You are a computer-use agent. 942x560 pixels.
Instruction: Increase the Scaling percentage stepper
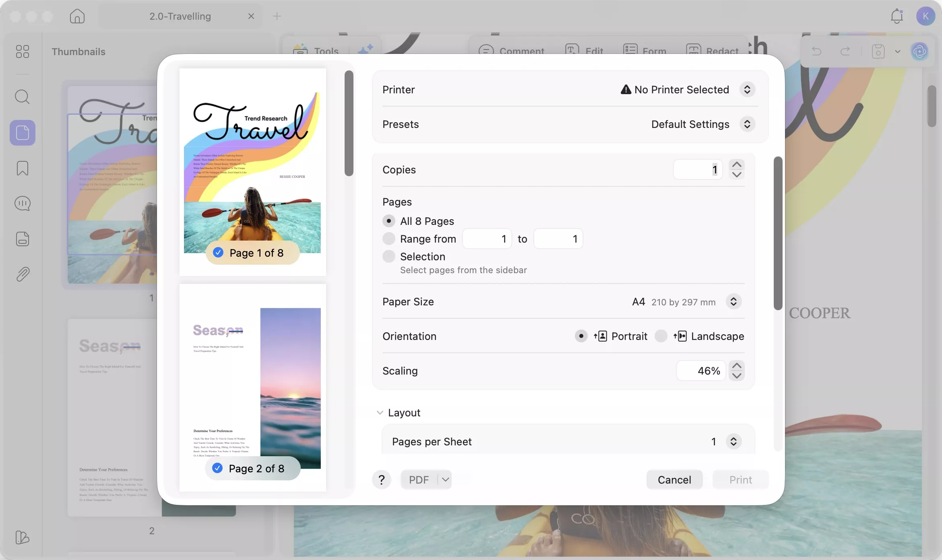[737, 366]
